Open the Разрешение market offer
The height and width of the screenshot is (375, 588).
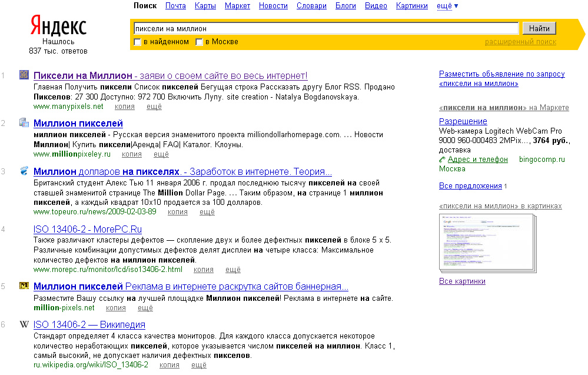[x=463, y=121]
